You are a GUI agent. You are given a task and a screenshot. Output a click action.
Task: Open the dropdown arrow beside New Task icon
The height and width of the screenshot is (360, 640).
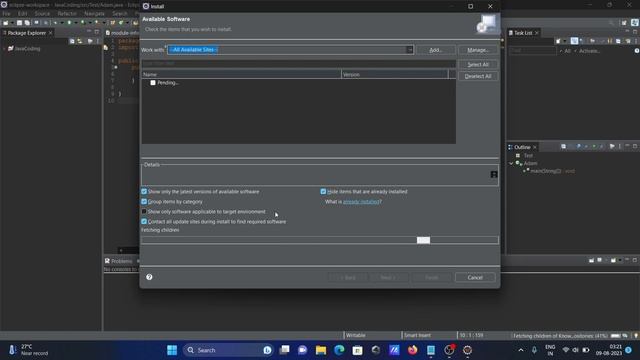(x=565, y=41)
